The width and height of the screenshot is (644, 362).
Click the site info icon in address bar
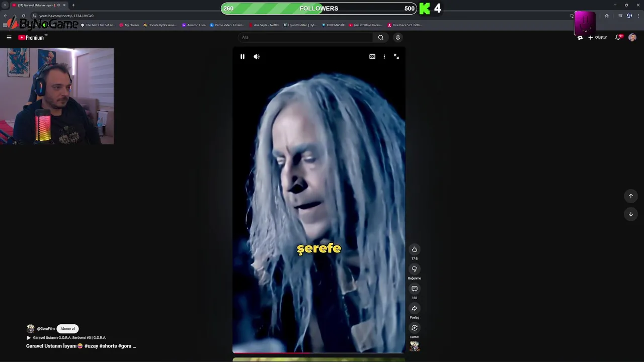[x=34, y=16]
